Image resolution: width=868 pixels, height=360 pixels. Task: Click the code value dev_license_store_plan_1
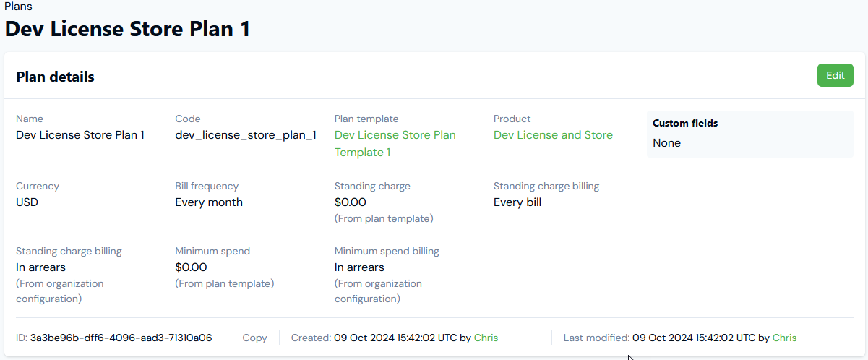point(246,135)
